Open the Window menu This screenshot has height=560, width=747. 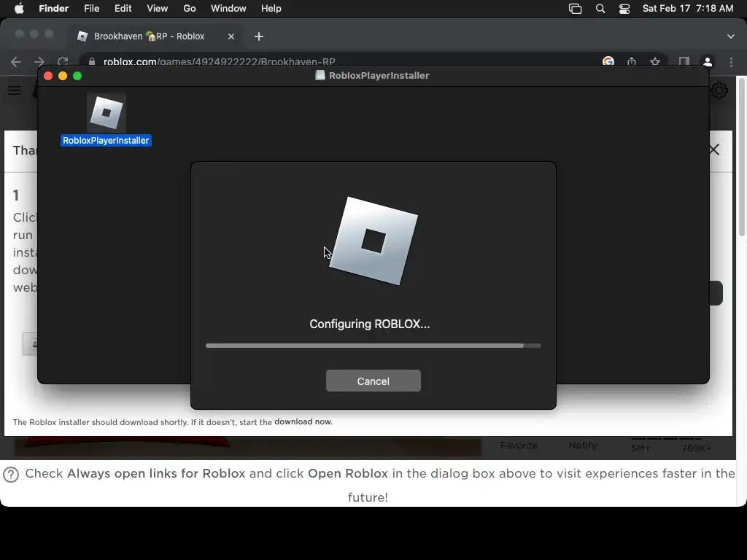228,9
